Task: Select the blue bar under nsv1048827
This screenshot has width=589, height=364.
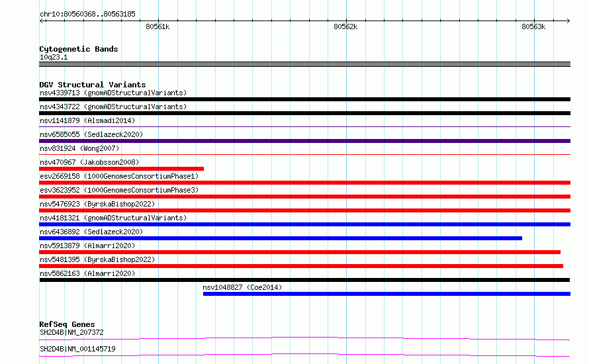Action: click(x=387, y=294)
